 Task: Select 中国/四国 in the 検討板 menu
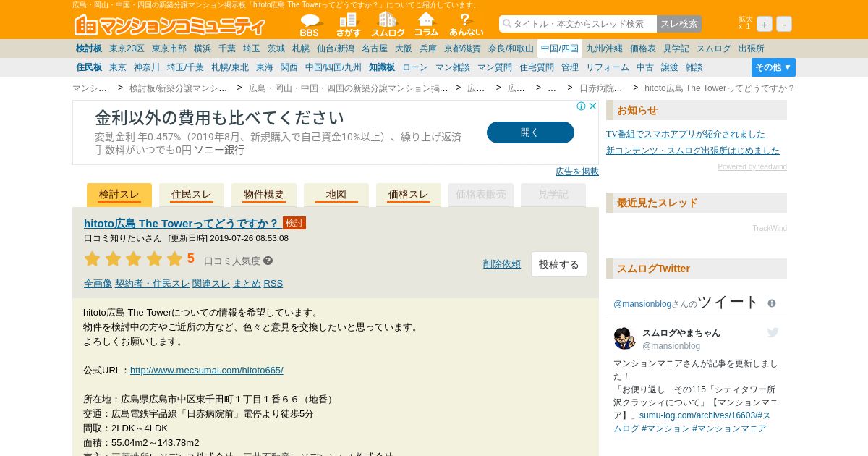point(560,48)
